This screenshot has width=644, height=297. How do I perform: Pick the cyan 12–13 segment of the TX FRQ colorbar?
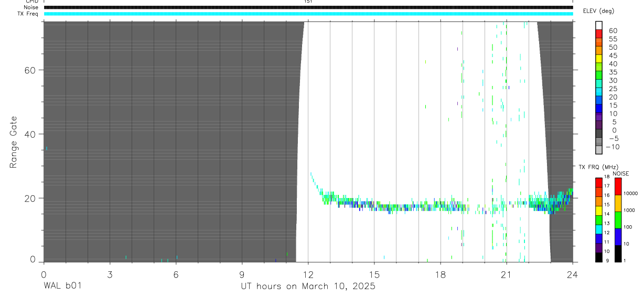(599, 228)
